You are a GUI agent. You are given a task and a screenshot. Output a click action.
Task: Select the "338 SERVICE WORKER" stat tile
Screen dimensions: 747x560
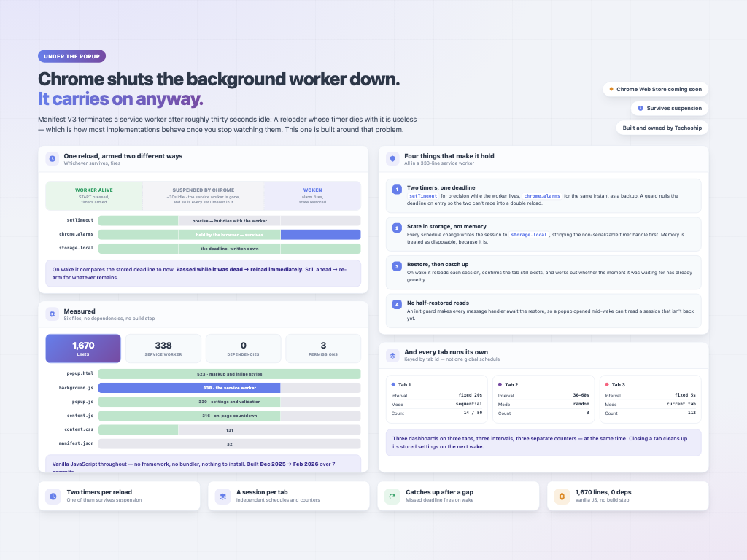point(163,348)
